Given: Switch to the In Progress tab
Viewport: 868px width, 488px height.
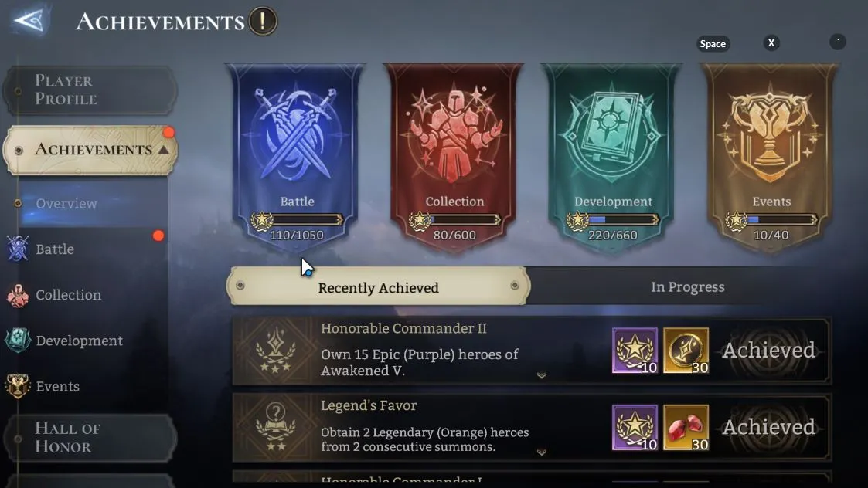Looking at the screenshot, I should tap(688, 287).
